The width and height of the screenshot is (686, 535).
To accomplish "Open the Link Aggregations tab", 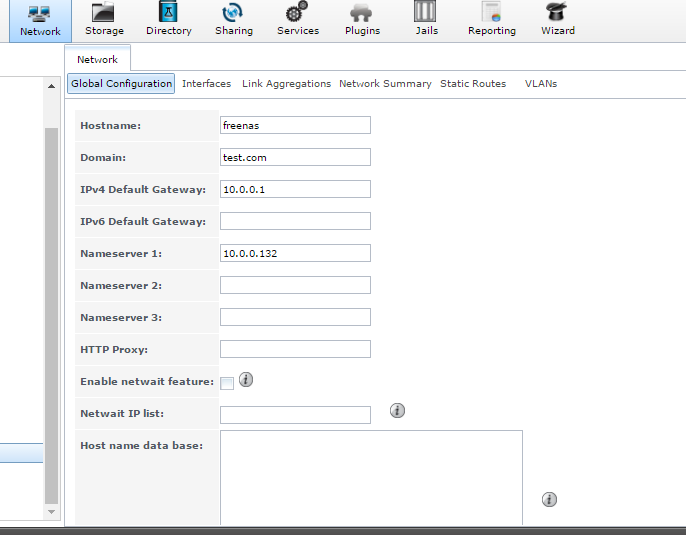I will [x=286, y=84].
